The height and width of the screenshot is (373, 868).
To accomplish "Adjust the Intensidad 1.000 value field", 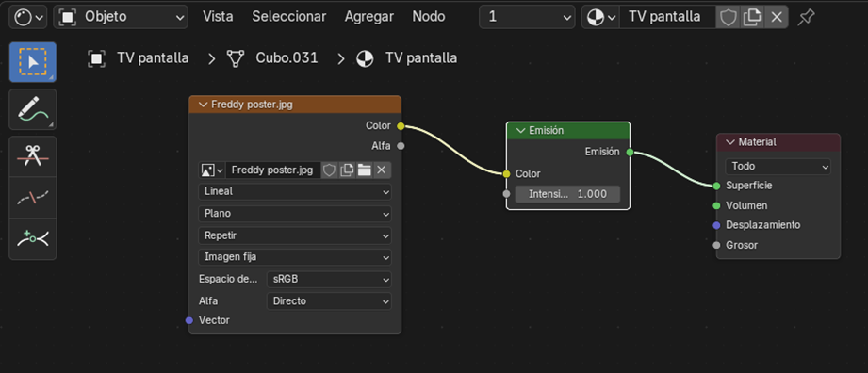I will 567,194.
